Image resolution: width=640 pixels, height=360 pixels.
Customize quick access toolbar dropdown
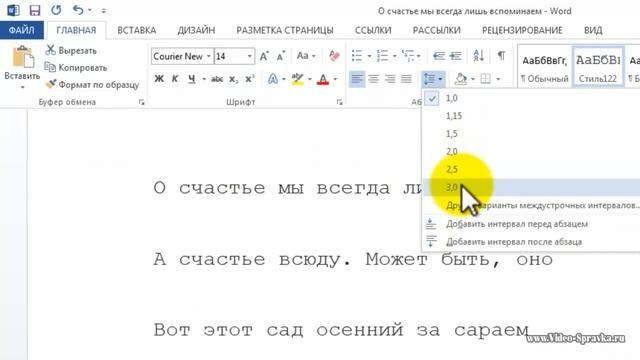point(104,11)
